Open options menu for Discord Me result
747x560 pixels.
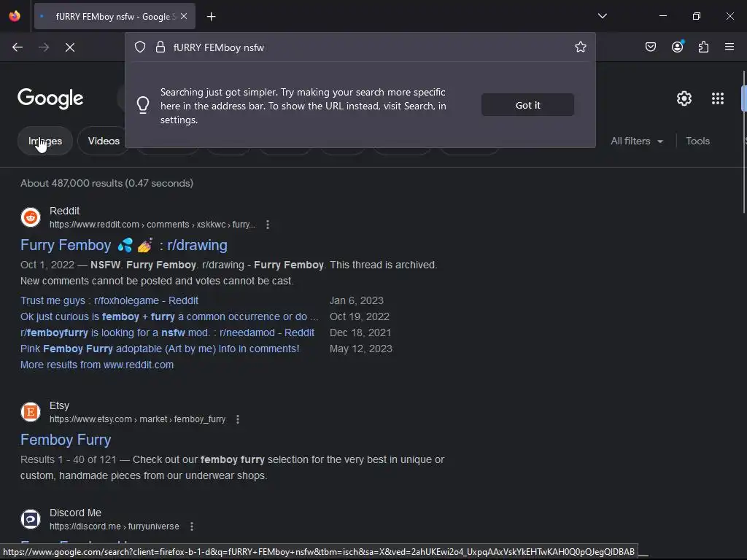[192, 526]
